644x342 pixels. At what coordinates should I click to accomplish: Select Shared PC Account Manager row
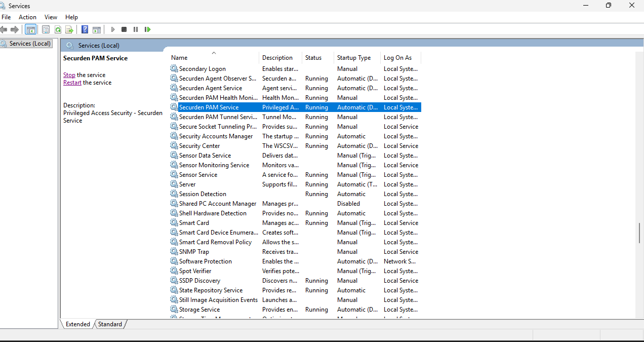point(295,203)
